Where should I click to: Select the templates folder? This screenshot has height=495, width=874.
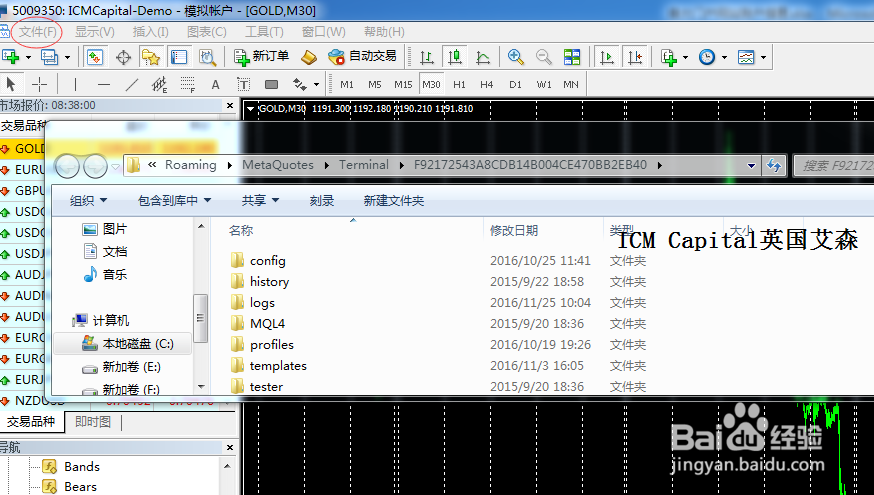point(278,366)
